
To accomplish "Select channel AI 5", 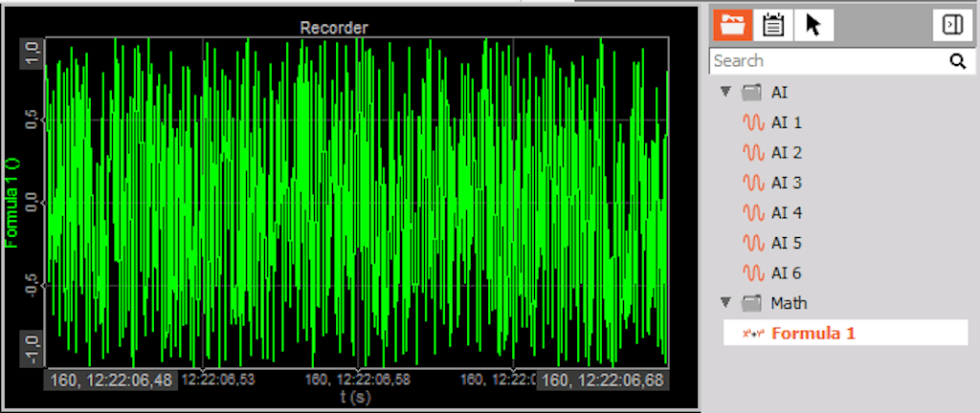I will point(786,243).
